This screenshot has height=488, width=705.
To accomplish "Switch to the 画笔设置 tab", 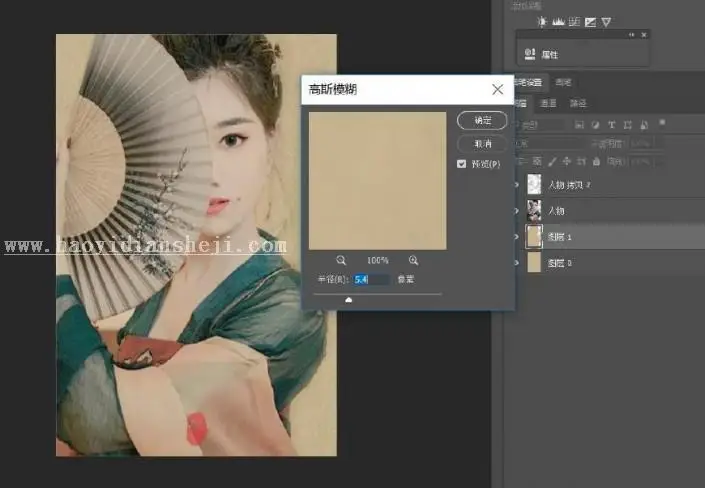I will pyautogui.click(x=529, y=82).
